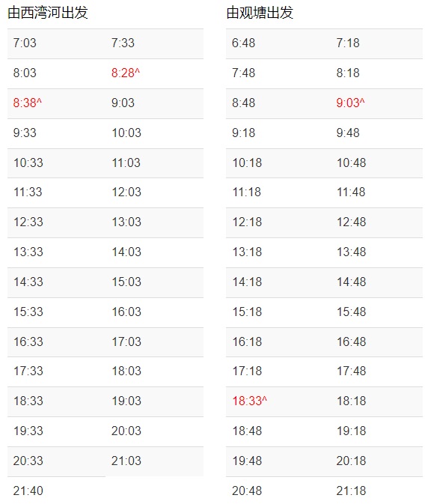This screenshot has width=425, height=504.
Task: Click the 16:48 departure time
Action: point(351,341)
